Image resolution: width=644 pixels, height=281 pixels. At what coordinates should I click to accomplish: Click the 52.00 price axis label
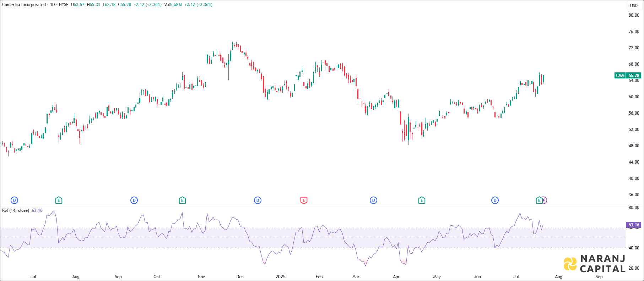(x=634, y=130)
